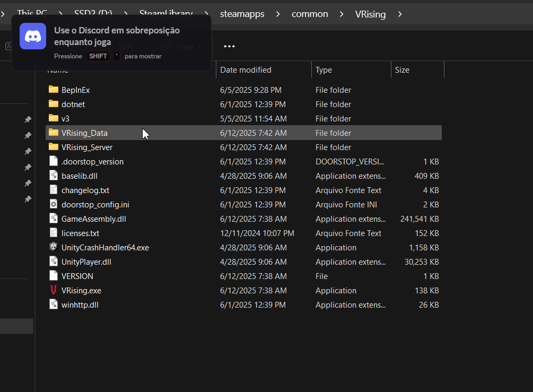533x392 pixels.
Task: Sort by the Date modified column header
Action: (264, 69)
